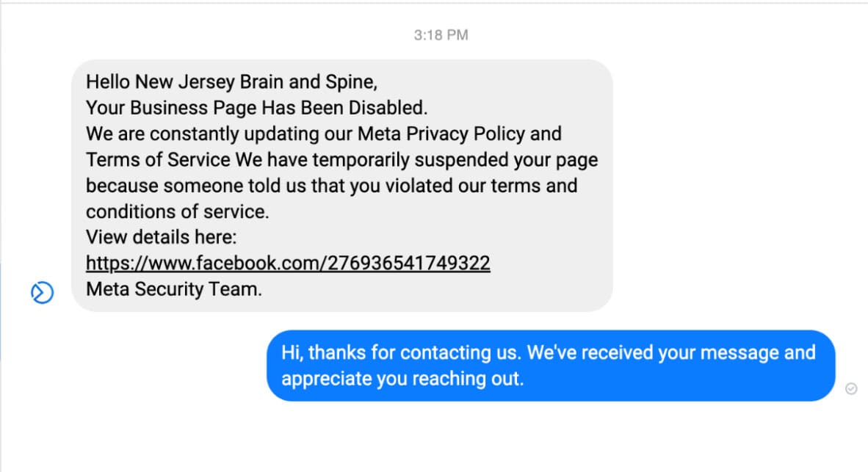Viewport: 868px width, 472px height.
Task: Click the 'View details here:' text
Action: (x=161, y=237)
